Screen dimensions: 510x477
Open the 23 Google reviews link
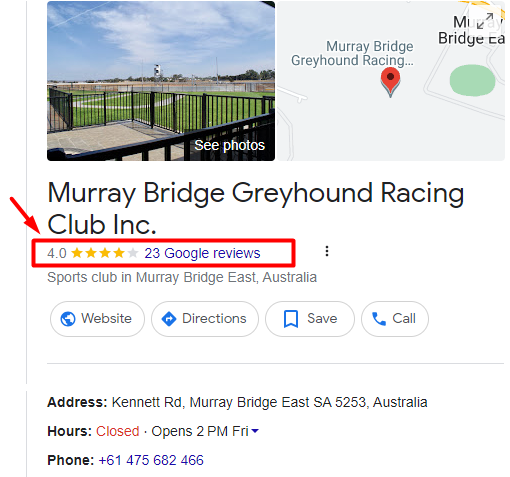202,253
